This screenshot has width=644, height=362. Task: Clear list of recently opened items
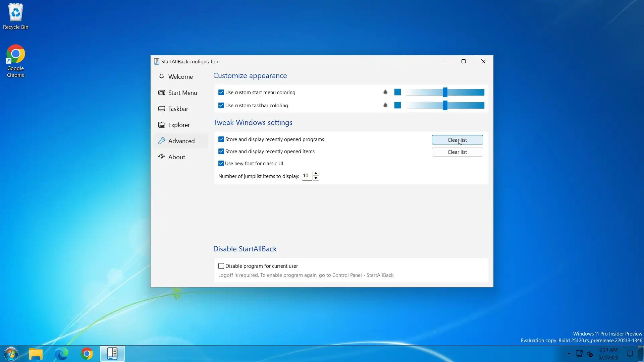(457, 152)
